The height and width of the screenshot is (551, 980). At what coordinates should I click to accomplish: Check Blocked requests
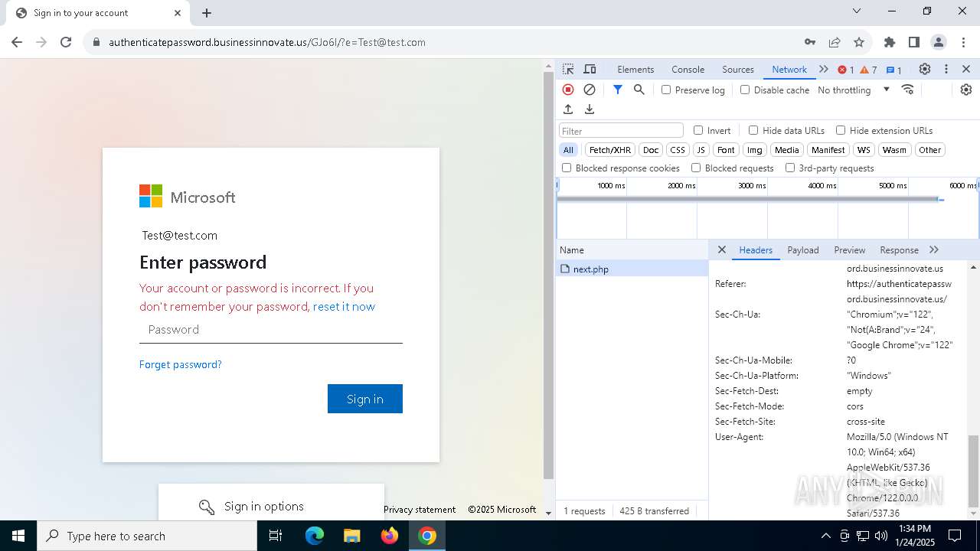[696, 168]
